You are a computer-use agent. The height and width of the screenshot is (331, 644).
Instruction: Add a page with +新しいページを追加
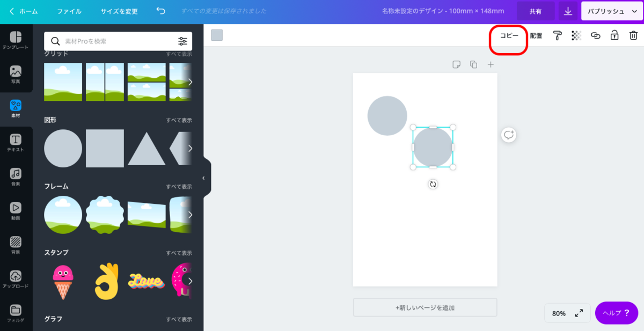(x=425, y=307)
